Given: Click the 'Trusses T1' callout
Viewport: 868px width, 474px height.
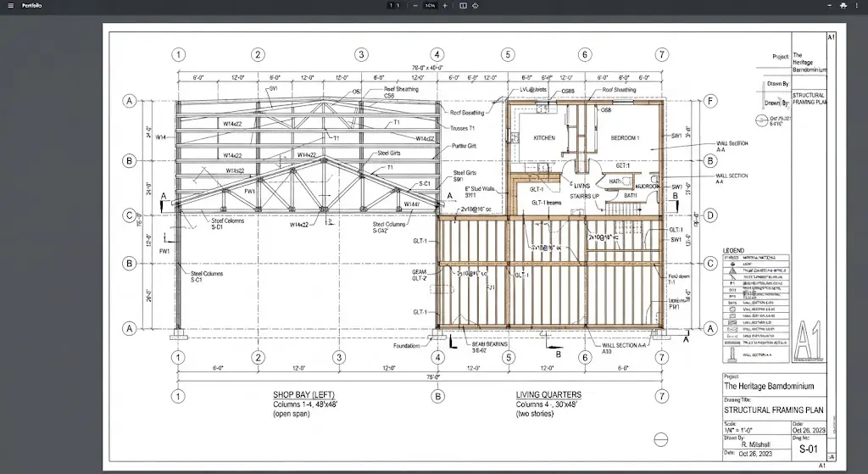Looking at the screenshot, I should pyautogui.click(x=462, y=129).
